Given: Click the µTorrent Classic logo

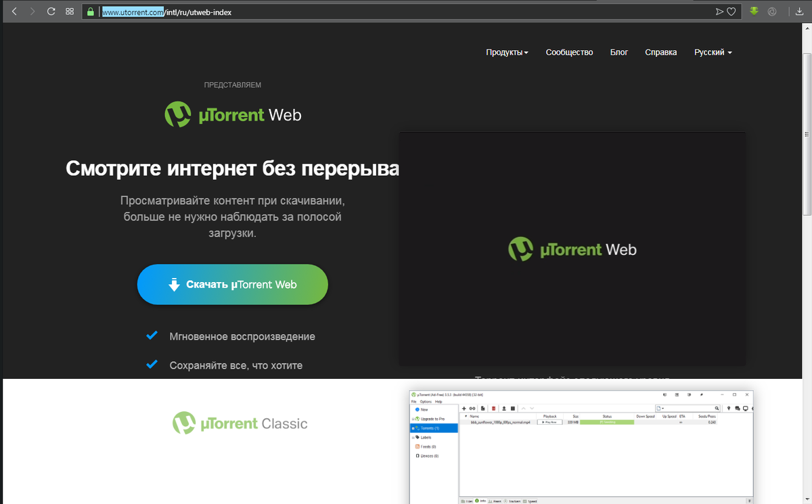Looking at the screenshot, I should click(x=240, y=423).
